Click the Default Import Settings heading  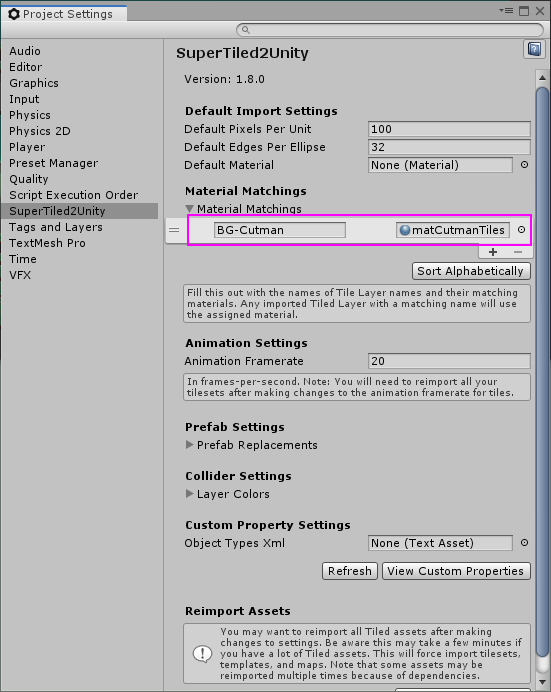tap(261, 111)
